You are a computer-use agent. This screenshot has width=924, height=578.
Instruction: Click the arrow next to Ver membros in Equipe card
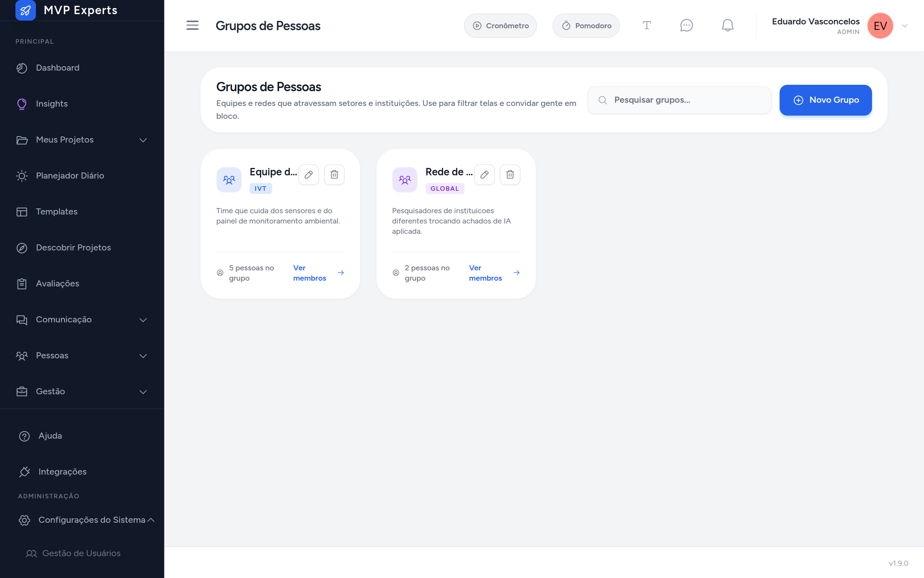341,273
